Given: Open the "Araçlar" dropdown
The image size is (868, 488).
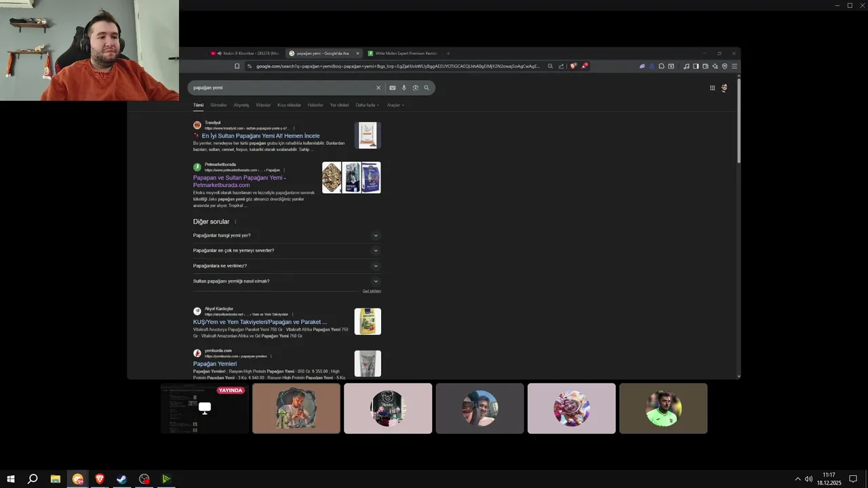Looking at the screenshot, I should (395, 105).
